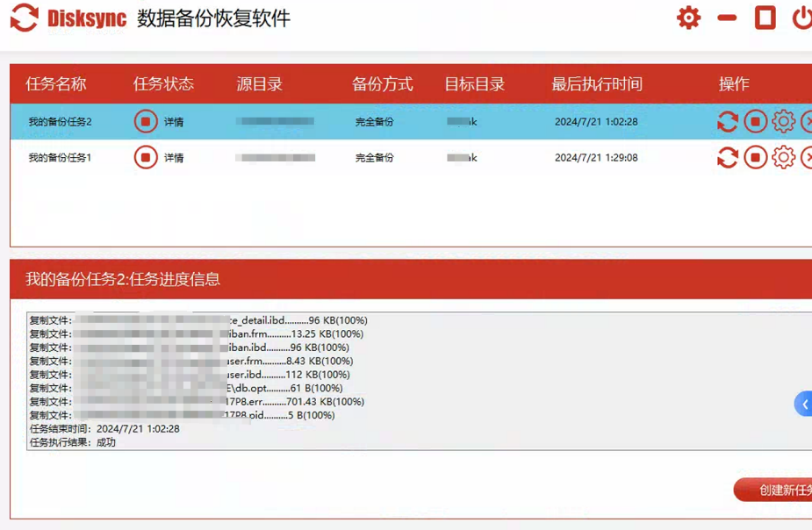The height and width of the screenshot is (530, 812).
Task: Sort by 最后执行时间 column header
Action: tap(597, 84)
